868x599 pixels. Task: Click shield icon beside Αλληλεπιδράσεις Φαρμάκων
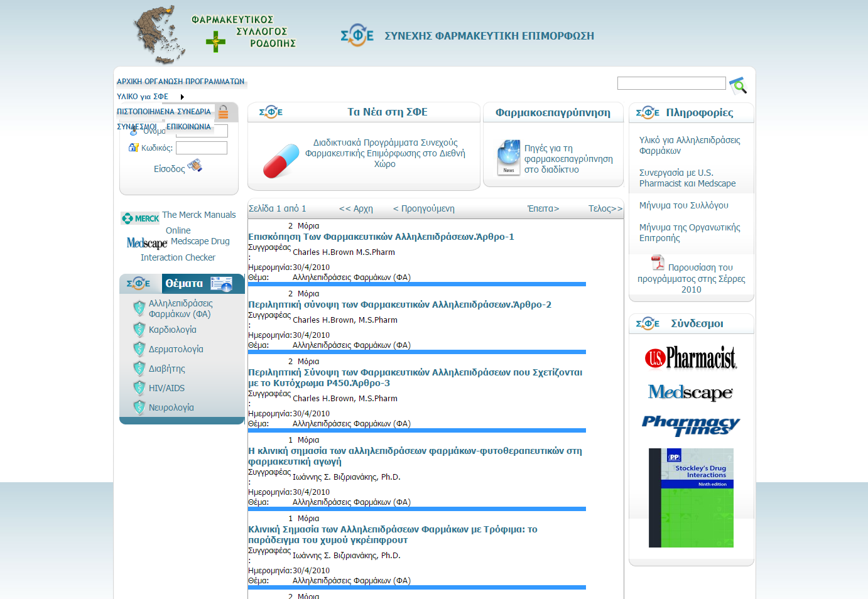[139, 308]
